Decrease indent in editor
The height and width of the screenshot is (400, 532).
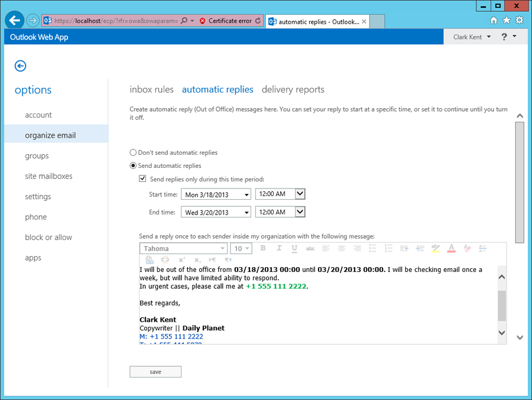pos(404,249)
